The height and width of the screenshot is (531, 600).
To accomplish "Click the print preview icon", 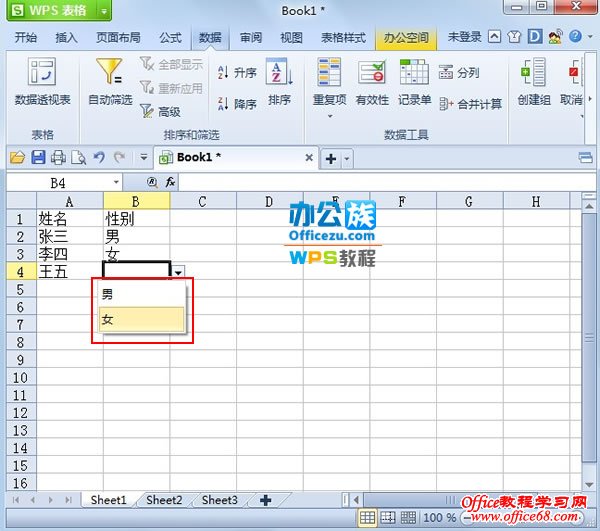I will tap(79, 157).
